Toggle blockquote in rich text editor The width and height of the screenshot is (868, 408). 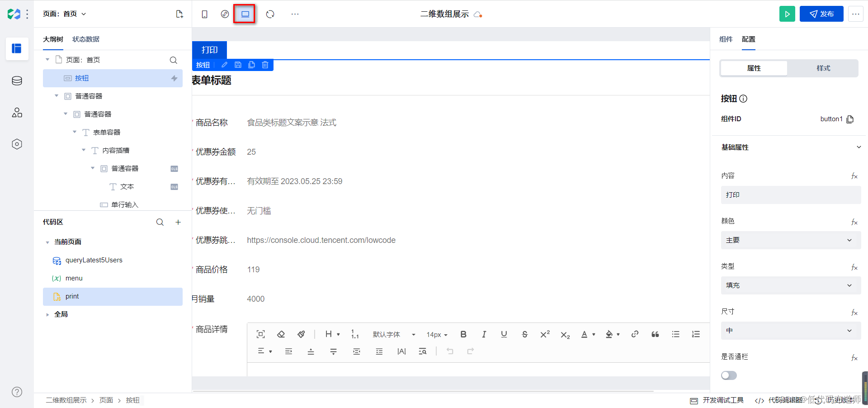point(655,334)
